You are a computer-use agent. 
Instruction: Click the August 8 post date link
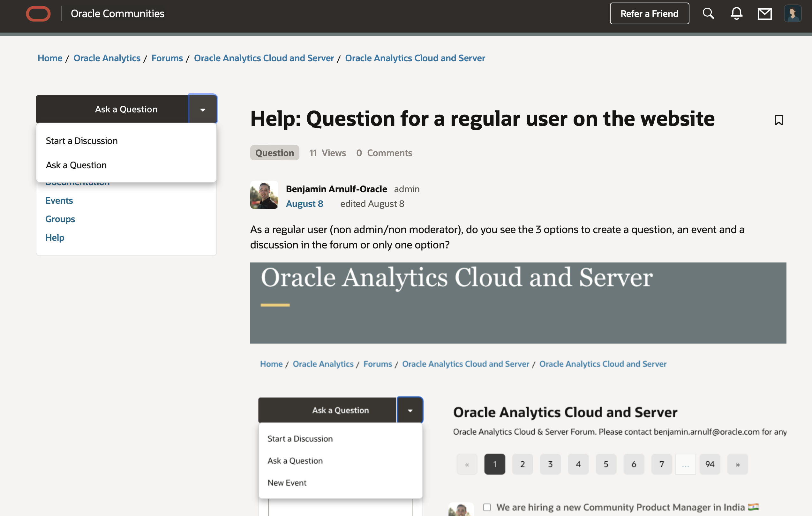304,204
